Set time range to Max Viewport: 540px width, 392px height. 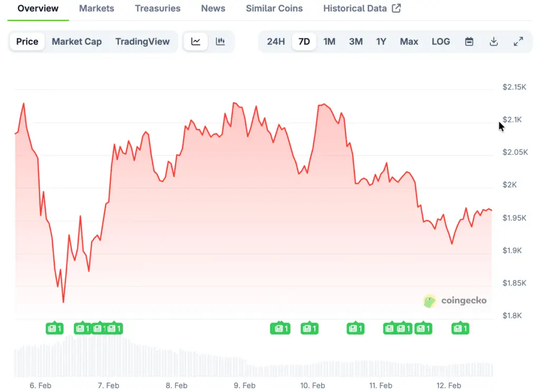pos(409,42)
